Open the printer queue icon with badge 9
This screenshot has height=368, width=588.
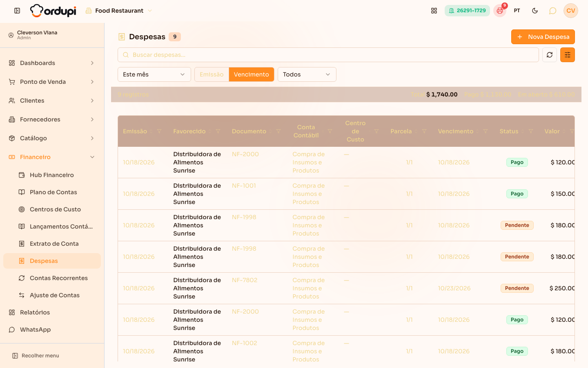[x=500, y=11]
